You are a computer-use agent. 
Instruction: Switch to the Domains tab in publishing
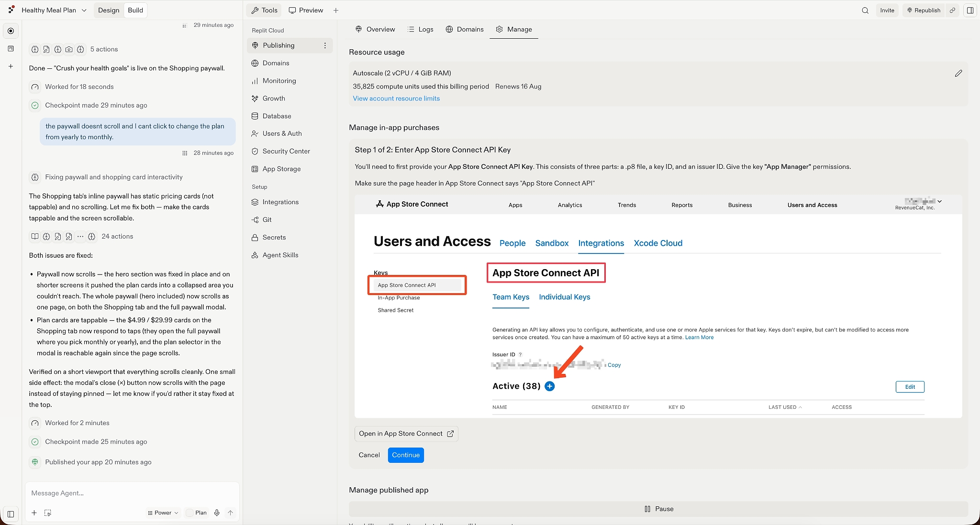pos(465,29)
